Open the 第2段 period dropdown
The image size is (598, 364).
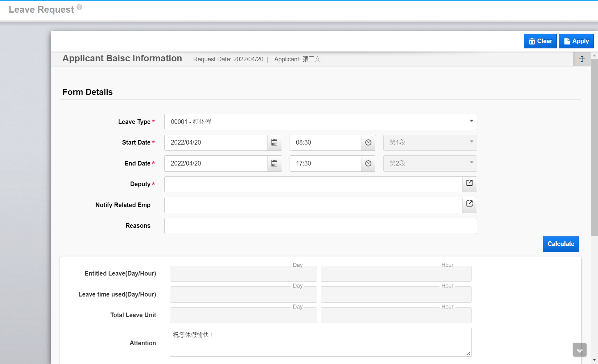430,163
